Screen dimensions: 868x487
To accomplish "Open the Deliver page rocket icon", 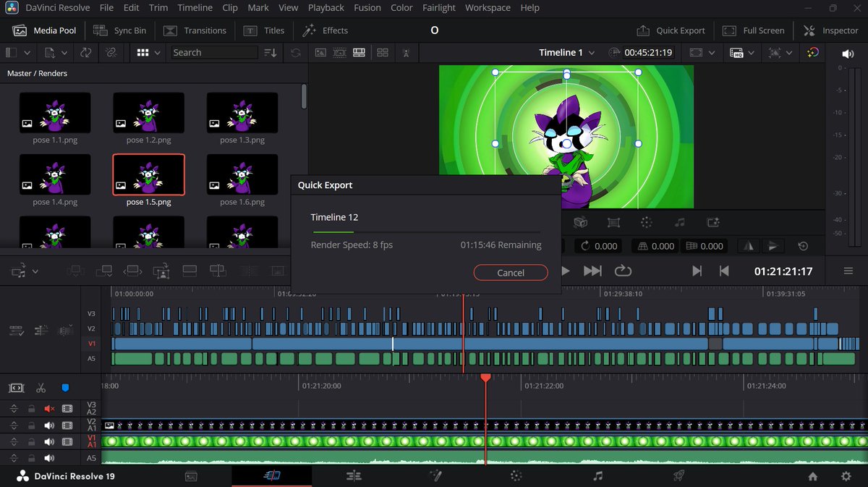I will 678,476.
